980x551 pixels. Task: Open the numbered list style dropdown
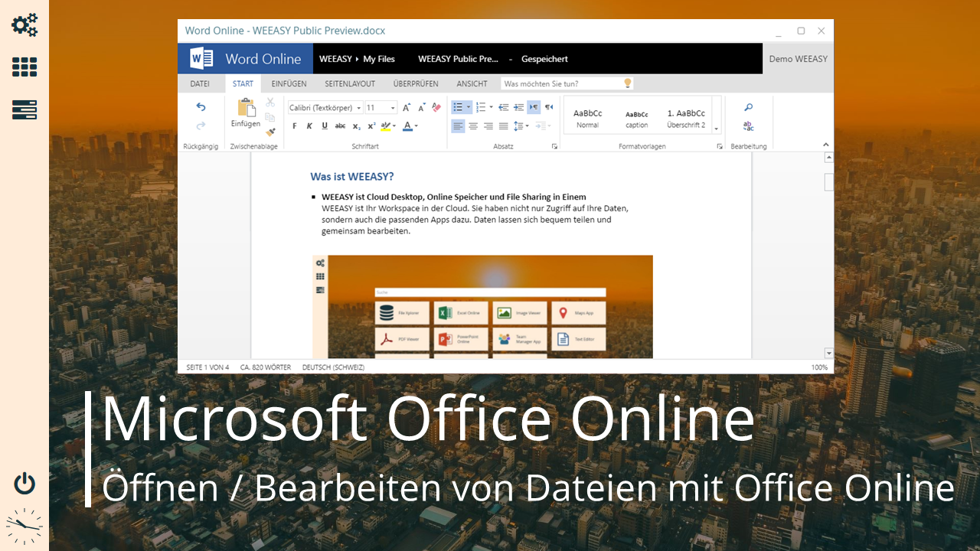(x=491, y=107)
